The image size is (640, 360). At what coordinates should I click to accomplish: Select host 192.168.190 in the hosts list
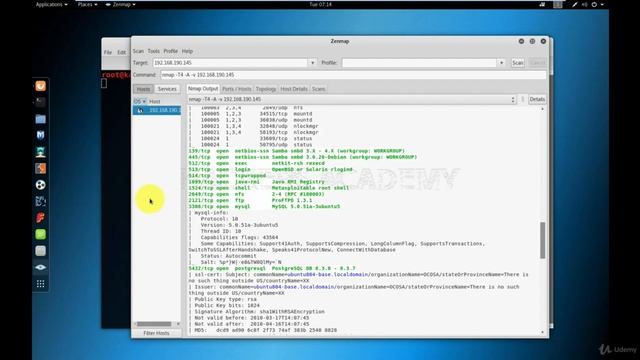(157, 110)
